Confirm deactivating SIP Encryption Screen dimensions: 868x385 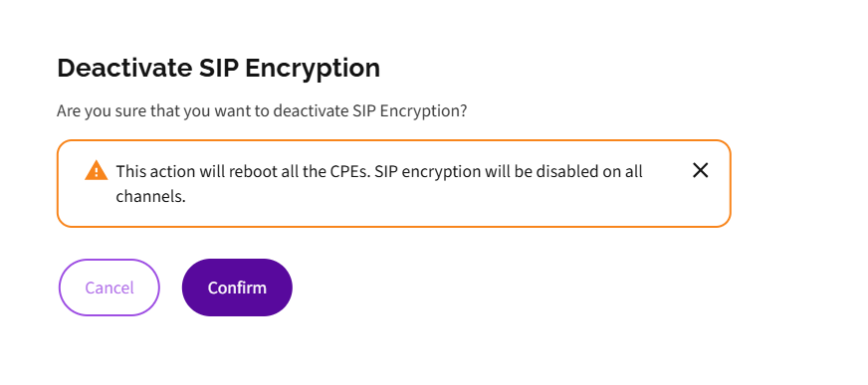coord(237,288)
